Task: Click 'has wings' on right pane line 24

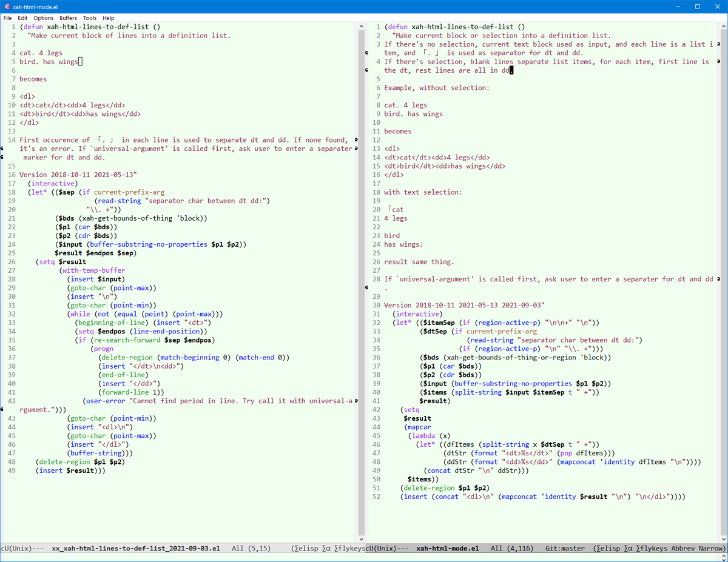Action: coord(402,244)
